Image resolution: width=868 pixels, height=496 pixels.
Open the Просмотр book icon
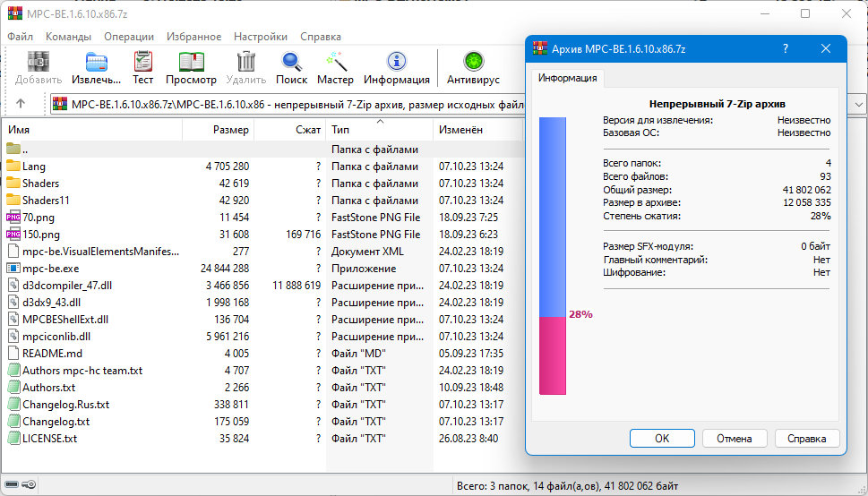point(191,62)
